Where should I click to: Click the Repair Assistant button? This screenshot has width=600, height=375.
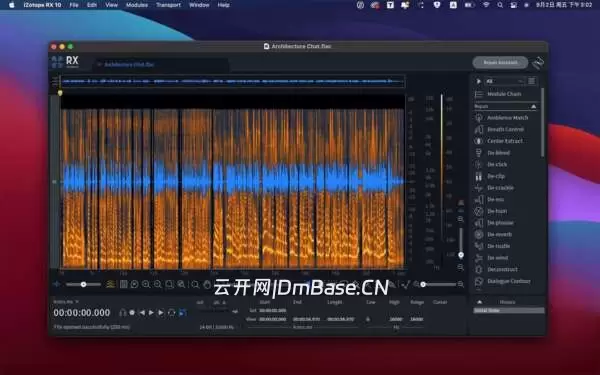click(500, 62)
